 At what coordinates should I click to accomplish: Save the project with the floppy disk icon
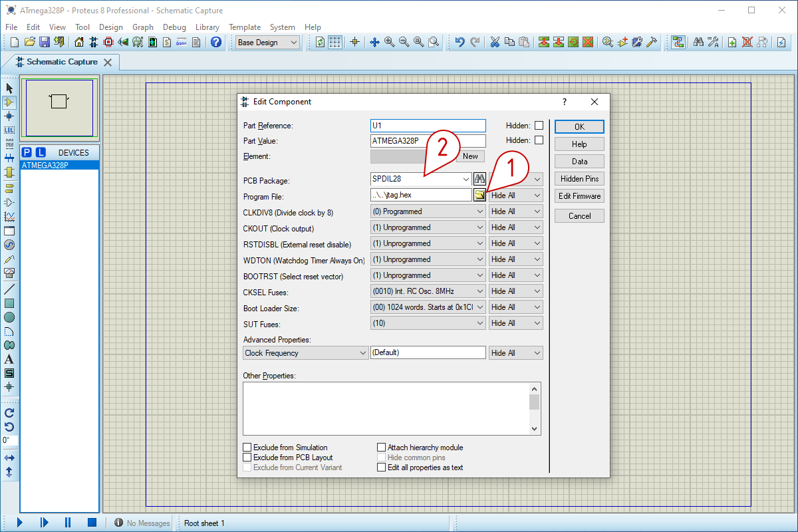44,42
